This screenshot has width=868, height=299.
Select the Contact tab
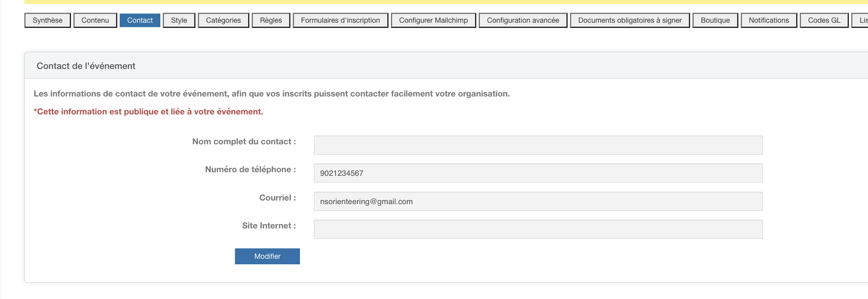(140, 20)
